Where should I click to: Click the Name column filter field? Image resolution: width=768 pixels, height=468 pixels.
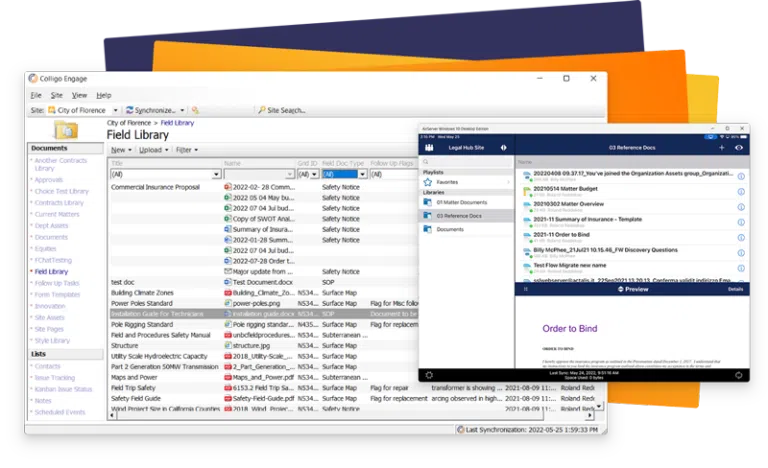259,174
